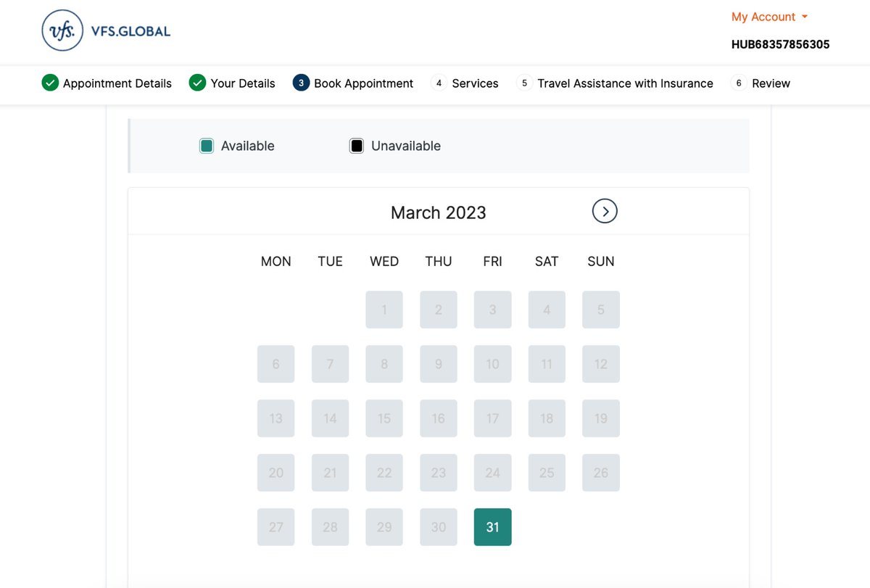Screen dimensions: 870x588
Task: Click the SAT column header
Action: click(547, 262)
